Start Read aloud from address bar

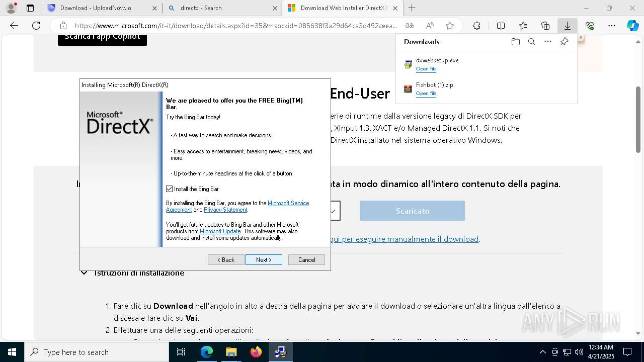430,26
